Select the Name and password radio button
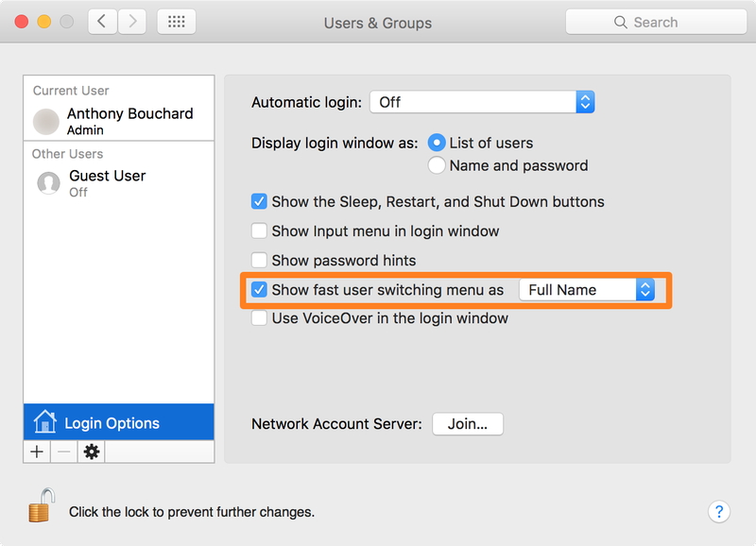 [x=437, y=165]
